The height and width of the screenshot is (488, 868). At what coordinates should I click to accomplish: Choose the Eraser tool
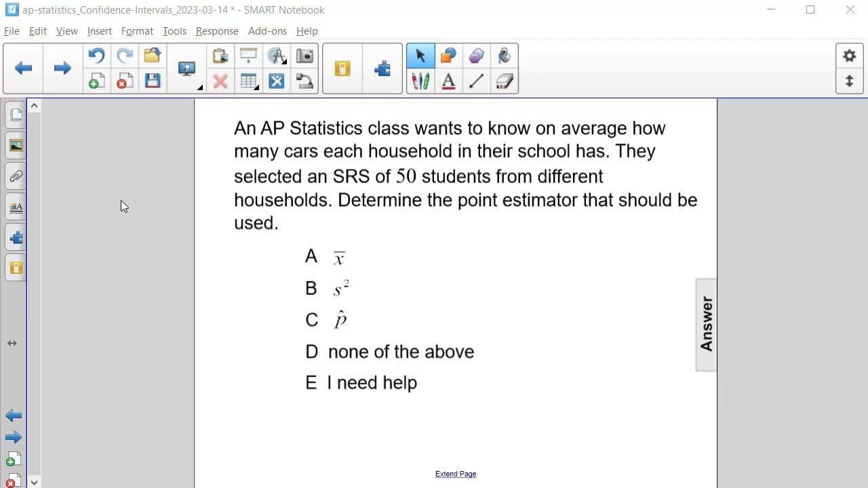point(505,81)
